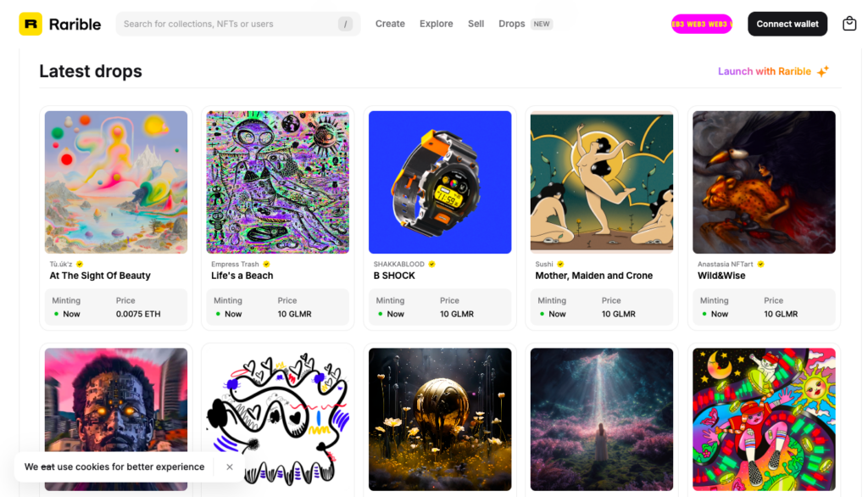The height and width of the screenshot is (497, 868).
Task: Click the sparkle icon beside Launch with Rarible
Action: tap(823, 71)
